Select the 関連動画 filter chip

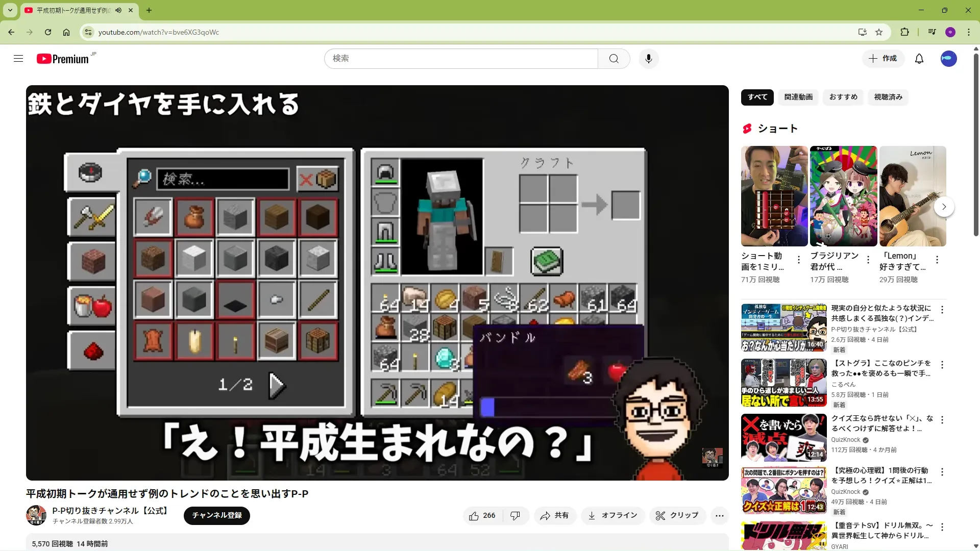click(x=798, y=97)
